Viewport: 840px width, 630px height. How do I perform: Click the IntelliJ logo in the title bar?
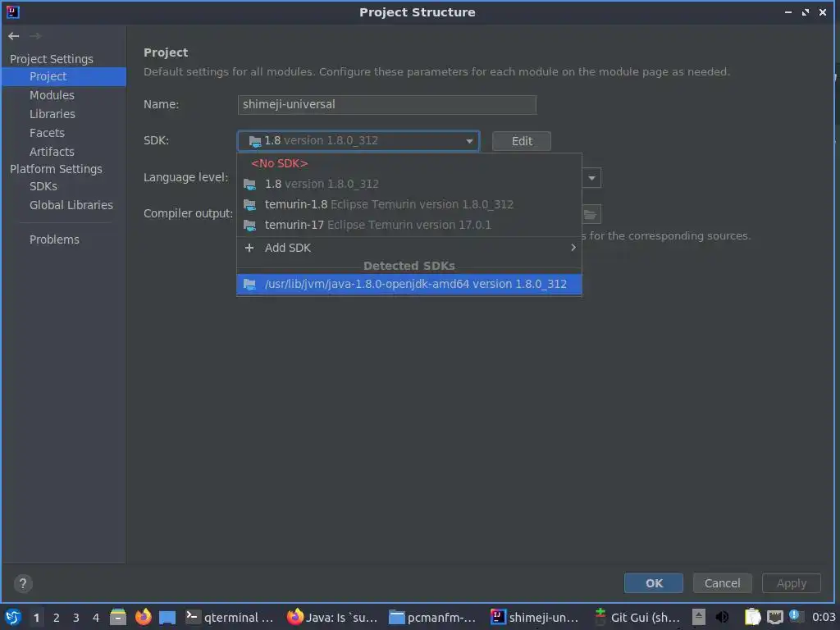[x=12, y=11]
